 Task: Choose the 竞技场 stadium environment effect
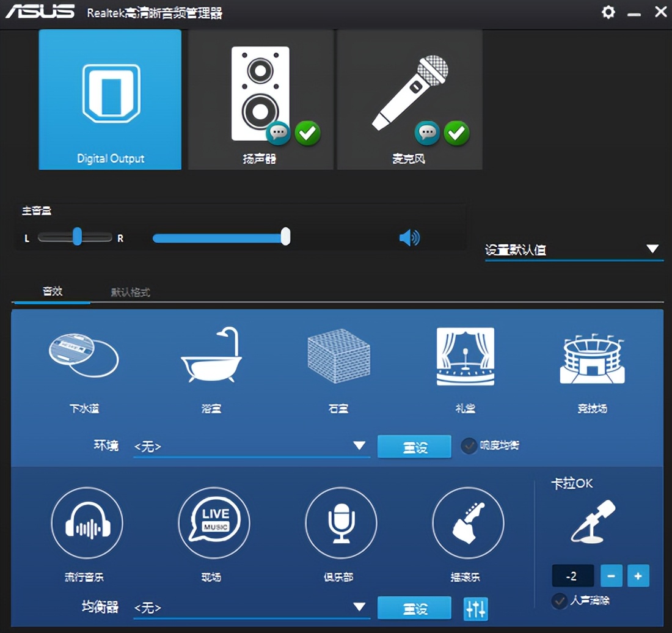coord(591,367)
